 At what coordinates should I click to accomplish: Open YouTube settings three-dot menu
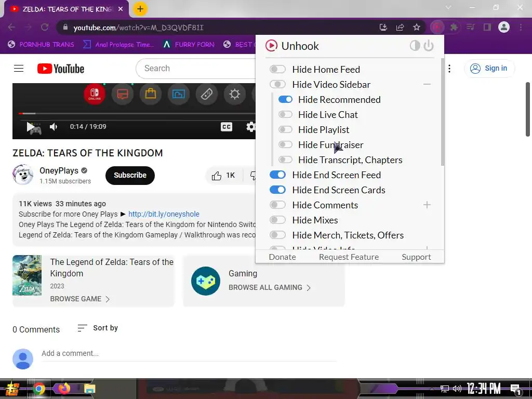coord(449,69)
